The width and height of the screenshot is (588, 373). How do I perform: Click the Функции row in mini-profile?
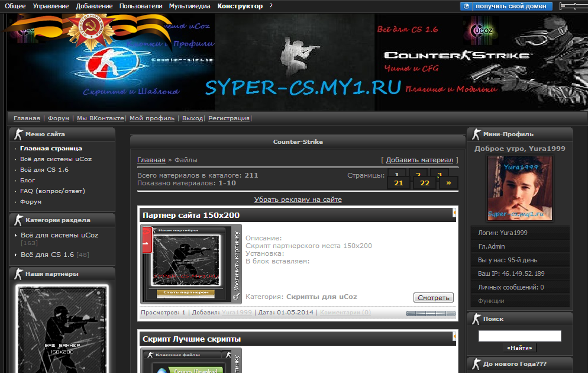tap(520, 301)
